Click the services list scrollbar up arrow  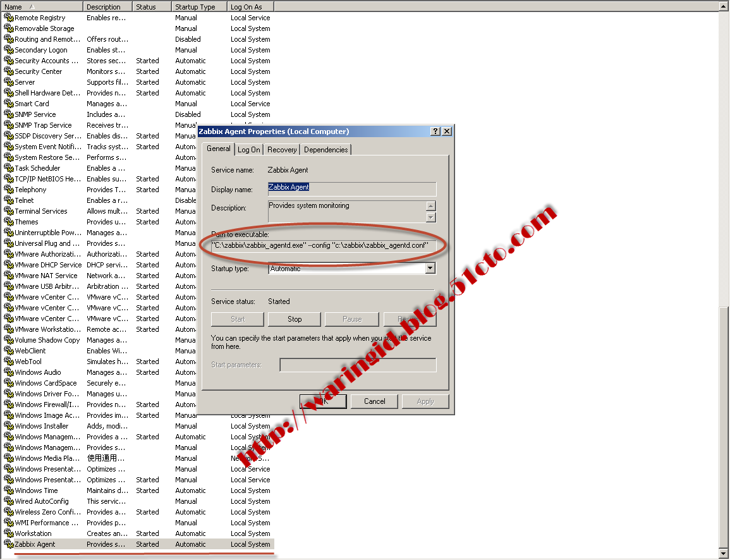724,6
